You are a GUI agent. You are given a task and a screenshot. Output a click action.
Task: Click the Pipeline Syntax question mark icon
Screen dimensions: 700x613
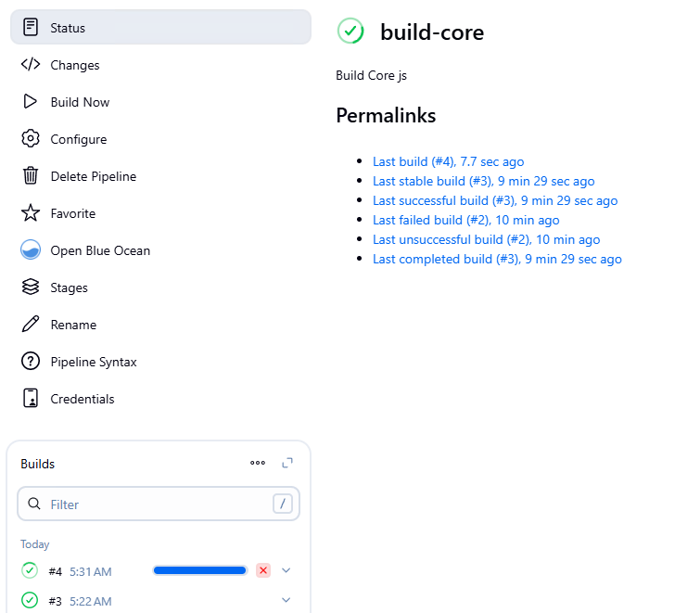click(x=31, y=362)
